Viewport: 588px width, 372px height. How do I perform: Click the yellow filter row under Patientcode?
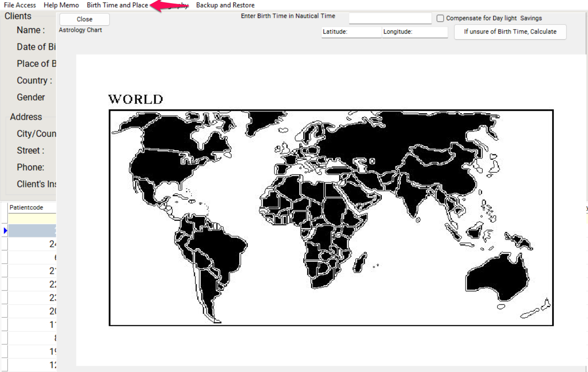pos(31,219)
